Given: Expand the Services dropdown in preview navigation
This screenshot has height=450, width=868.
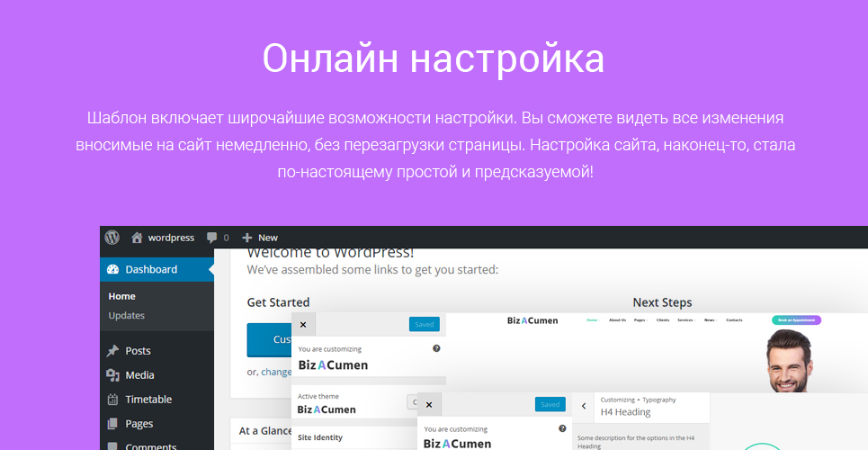Looking at the screenshot, I should 686,320.
